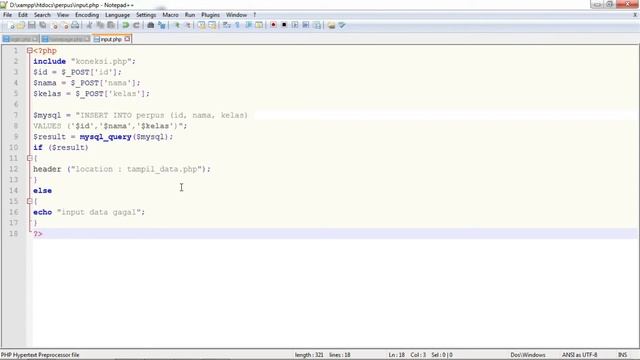The width and height of the screenshot is (640, 360).
Task: Click Run Macro Multiple Times icon
Action: 306,25
